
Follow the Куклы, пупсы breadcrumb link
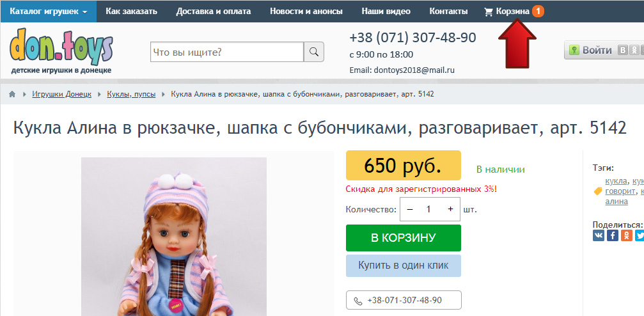click(x=132, y=94)
